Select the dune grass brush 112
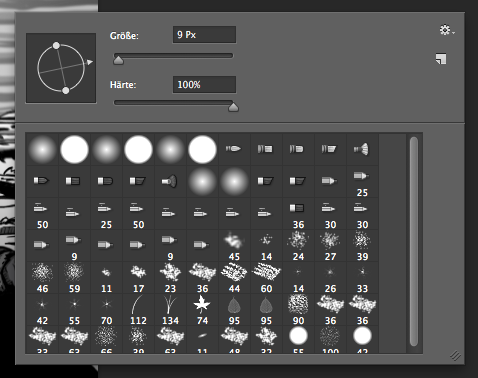This screenshot has width=478, height=378. tap(138, 309)
